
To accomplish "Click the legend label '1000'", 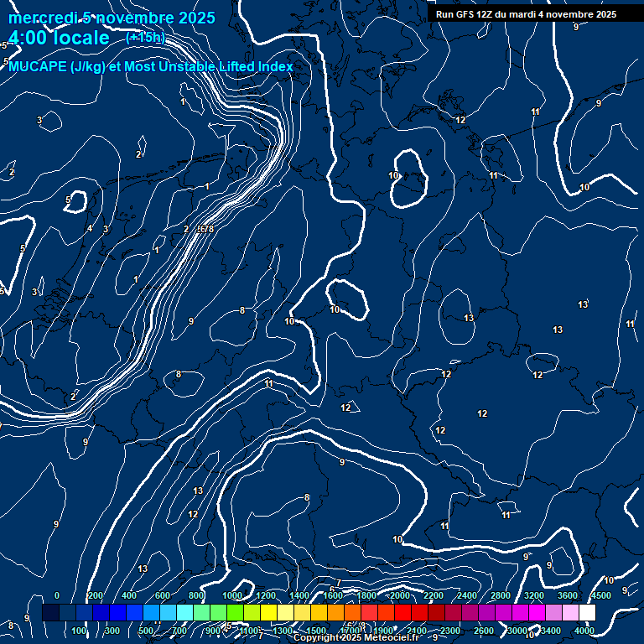I will tap(232, 595).
